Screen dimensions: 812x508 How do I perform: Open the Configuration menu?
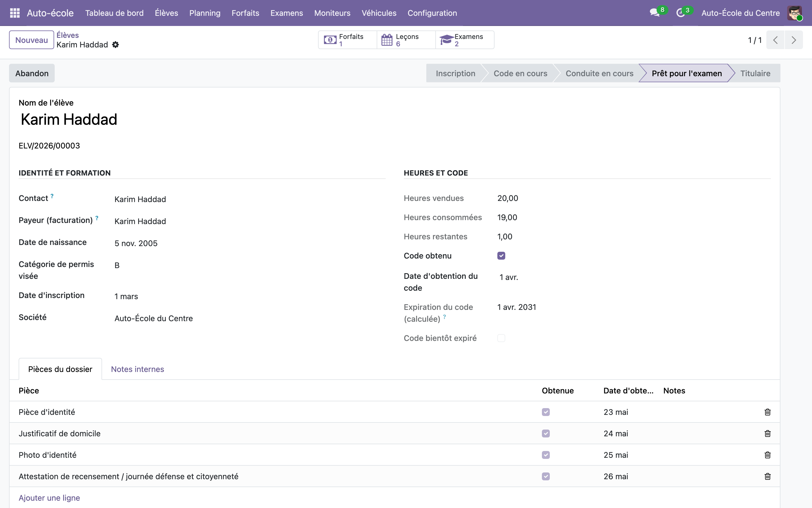(x=432, y=13)
